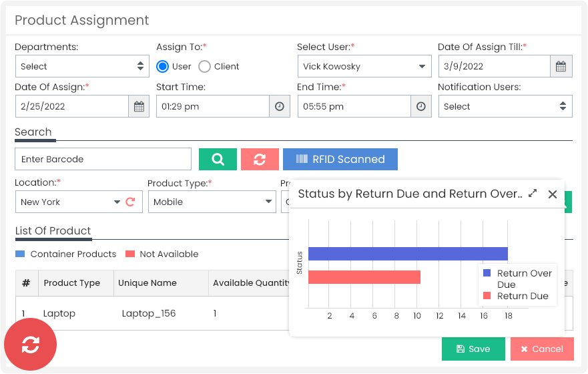The height and width of the screenshot is (374, 588).
Task: Click the red Return Due bar
Action: [x=364, y=277]
